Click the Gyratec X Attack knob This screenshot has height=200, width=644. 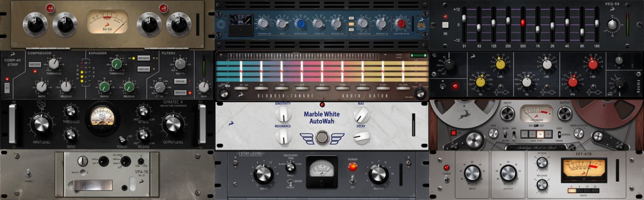[x=144, y=112]
